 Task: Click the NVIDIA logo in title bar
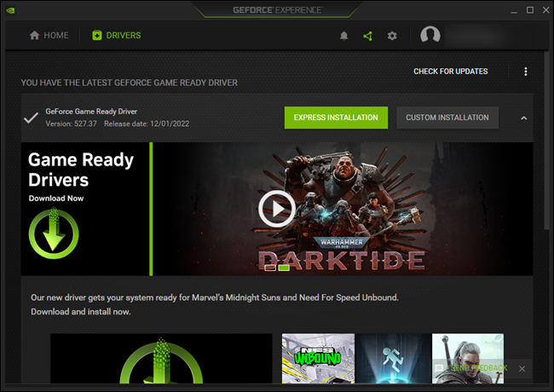coord(10,10)
